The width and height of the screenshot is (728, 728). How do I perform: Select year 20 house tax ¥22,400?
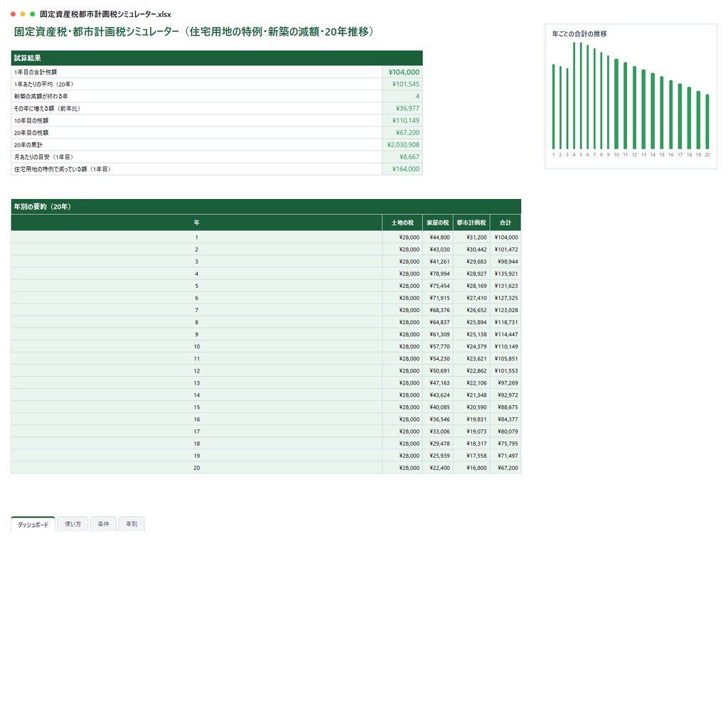pyautogui.click(x=438, y=468)
